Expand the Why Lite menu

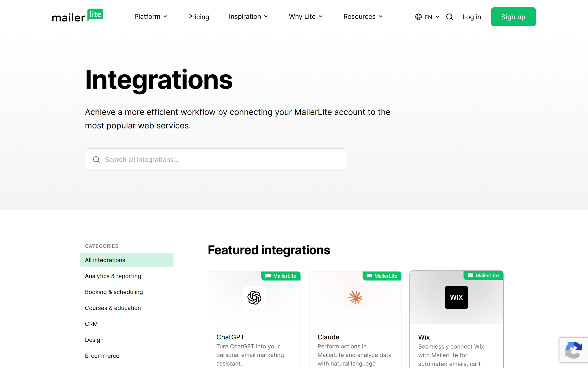[305, 17]
